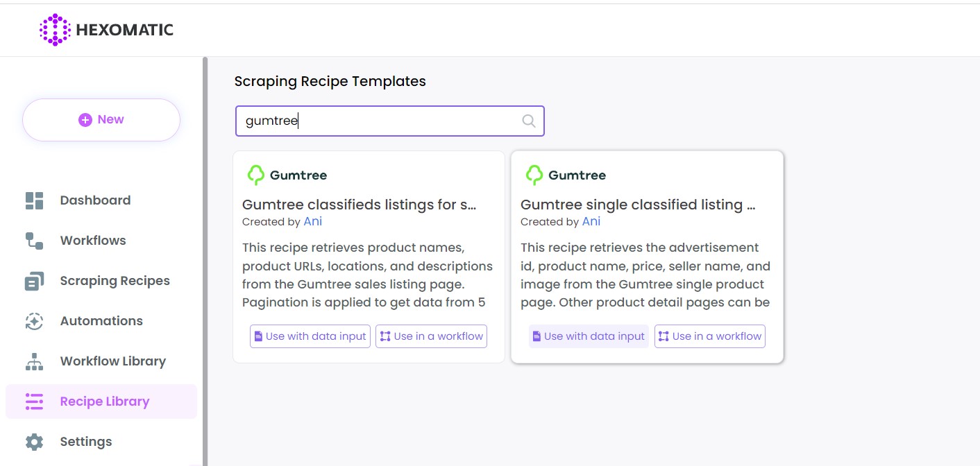This screenshot has width=980, height=466.
Task: Open author Ani link on first card
Action: click(313, 222)
